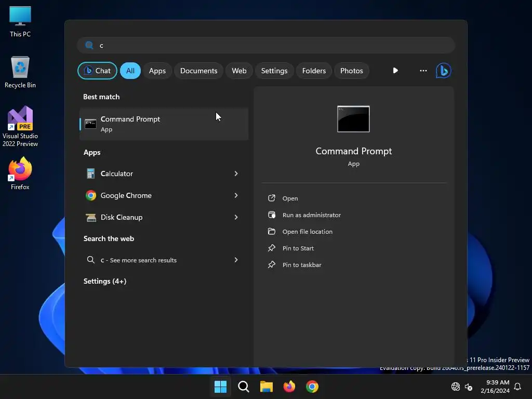Click the Pin to taskbar pin icon
The image size is (532, 399).
(271, 264)
